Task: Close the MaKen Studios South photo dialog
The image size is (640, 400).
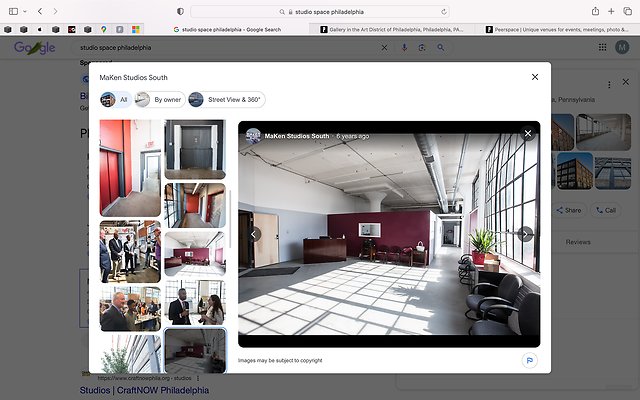Action: pos(535,77)
